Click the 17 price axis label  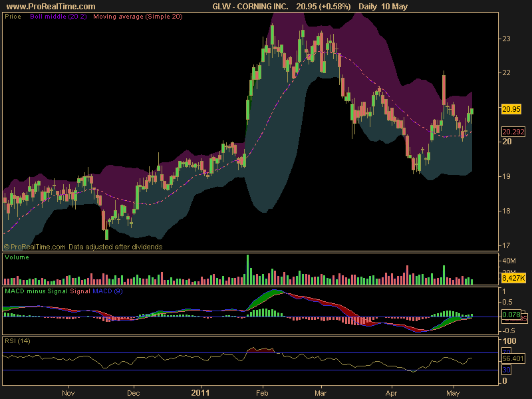pyautogui.click(x=506, y=245)
